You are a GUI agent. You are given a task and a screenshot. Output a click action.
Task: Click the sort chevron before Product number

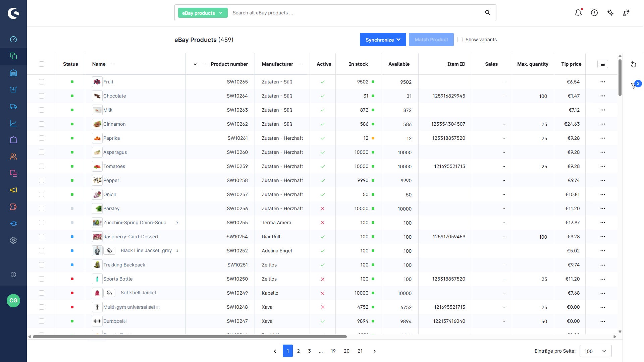click(x=195, y=64)
